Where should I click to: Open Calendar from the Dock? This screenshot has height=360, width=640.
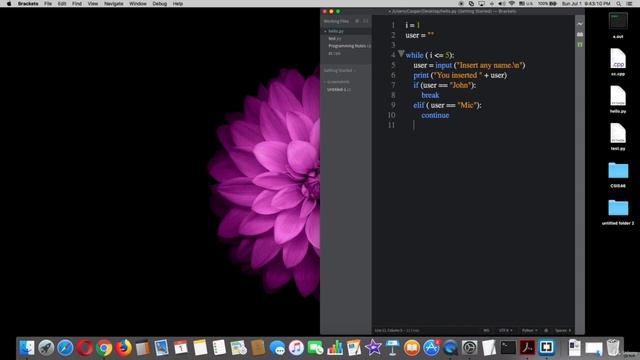point(180,348)
